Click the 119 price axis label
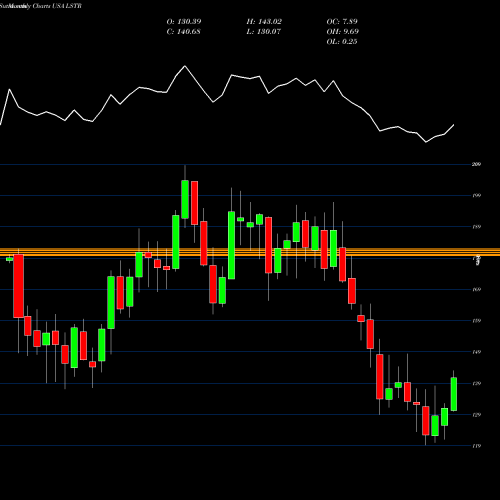 pos(477,446)
